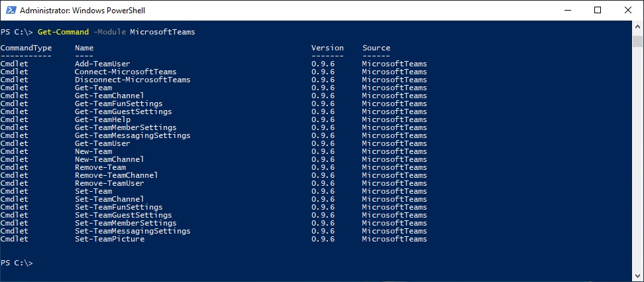644x282 pixels.
Task: Click the New-TeamChannel cmdlet name
Action: point(109,159)
